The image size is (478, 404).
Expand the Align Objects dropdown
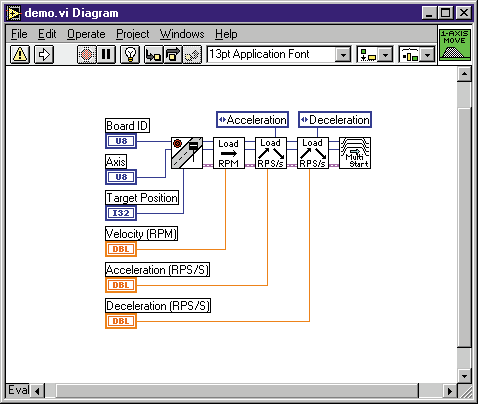(375, 54)
